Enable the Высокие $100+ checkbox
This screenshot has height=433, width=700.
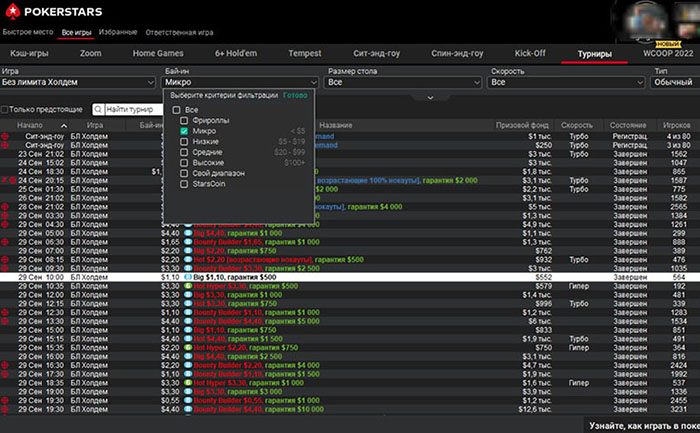(184, 163)
